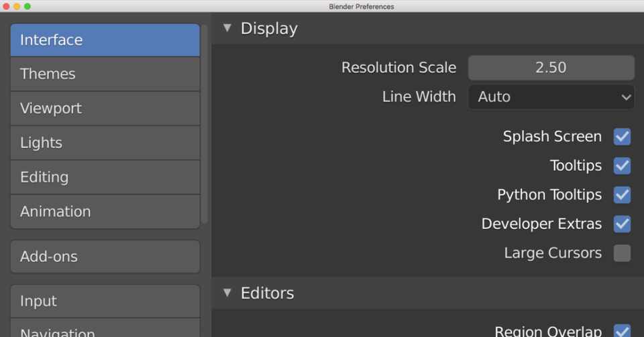Turn off Python Tooltips

(x=622, y=195)
